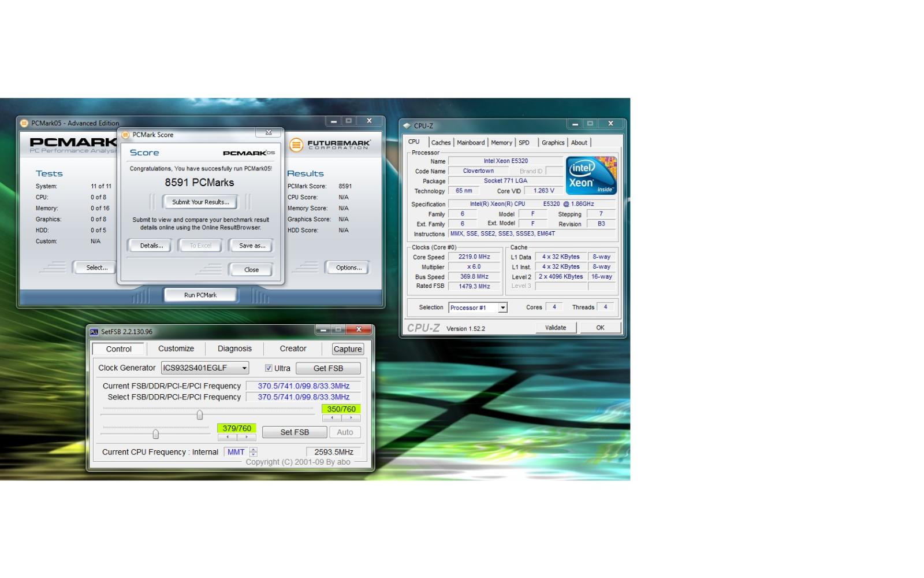924x578 pixels.
Task: Click the Code Name value Clovertown
Action: coord(478,171)
